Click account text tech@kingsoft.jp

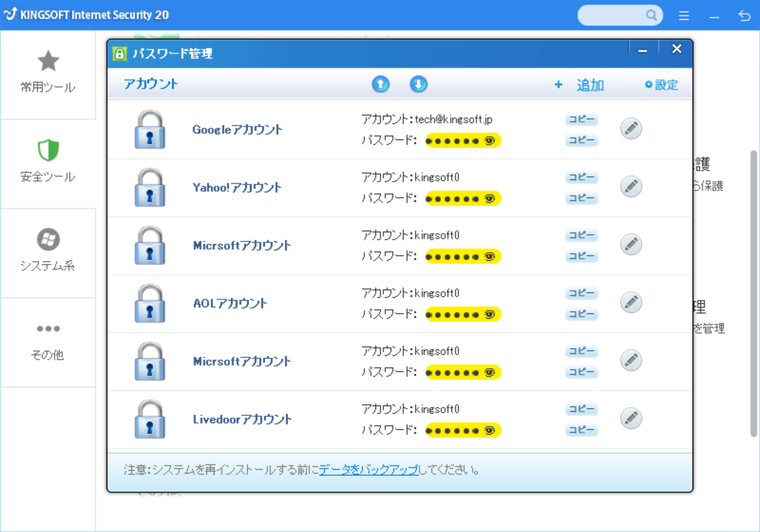click(453, 119)
